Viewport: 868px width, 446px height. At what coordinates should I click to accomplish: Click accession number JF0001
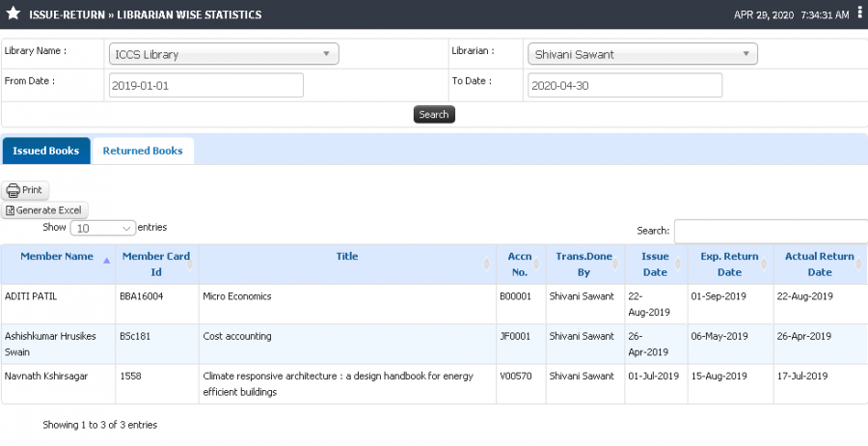515,336
